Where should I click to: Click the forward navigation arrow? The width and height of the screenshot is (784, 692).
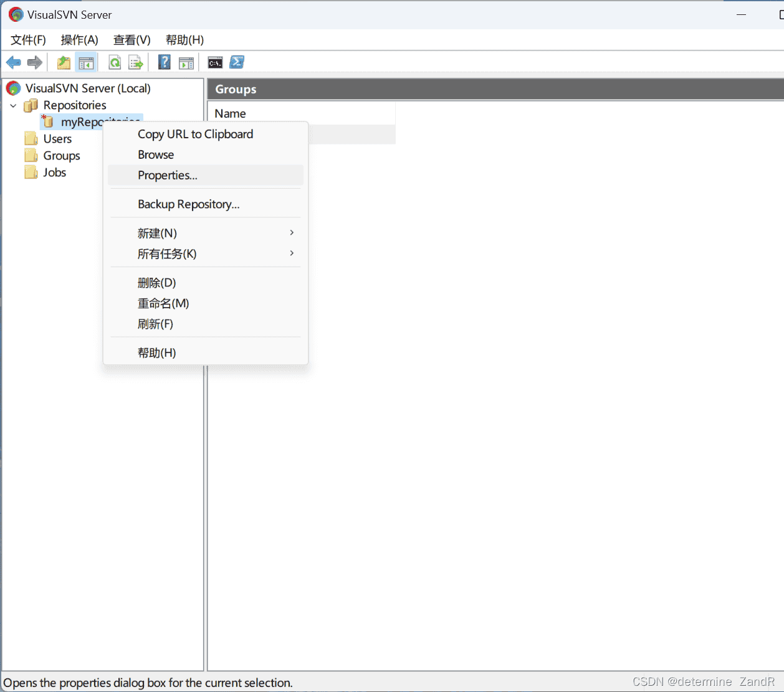click(x=34, y=62)
